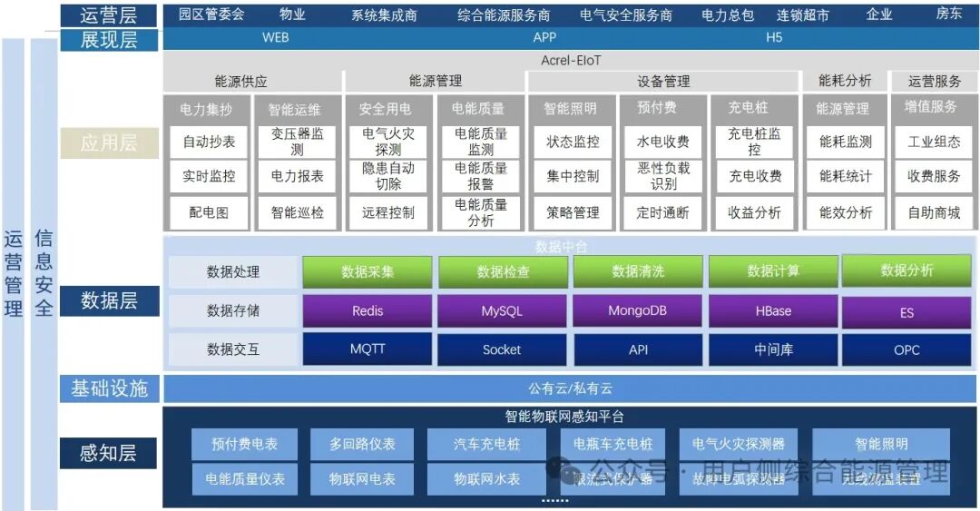Select the 预付费电表 device box

[244, 444]
